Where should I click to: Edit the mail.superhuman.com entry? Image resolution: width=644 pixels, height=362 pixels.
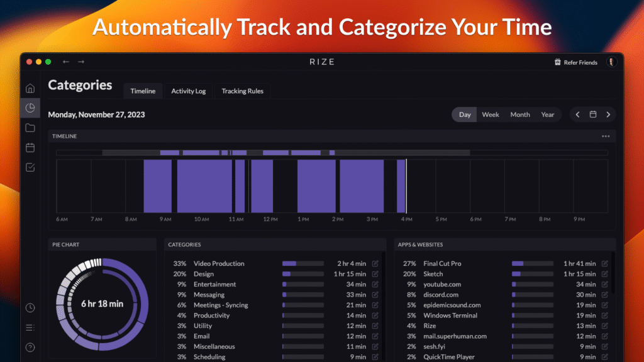604,336
